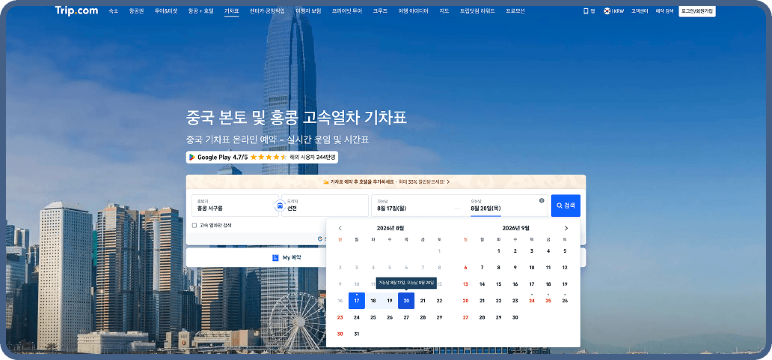This screenshot has width=772, height=360.
Task: Open the 지도 (map) nav item
Action: (x=444, y=11)
